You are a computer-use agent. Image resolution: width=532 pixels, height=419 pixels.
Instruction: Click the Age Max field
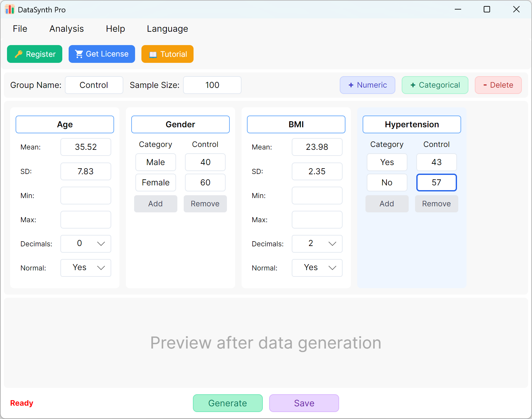pyautogui.click(x=86, y=220)
